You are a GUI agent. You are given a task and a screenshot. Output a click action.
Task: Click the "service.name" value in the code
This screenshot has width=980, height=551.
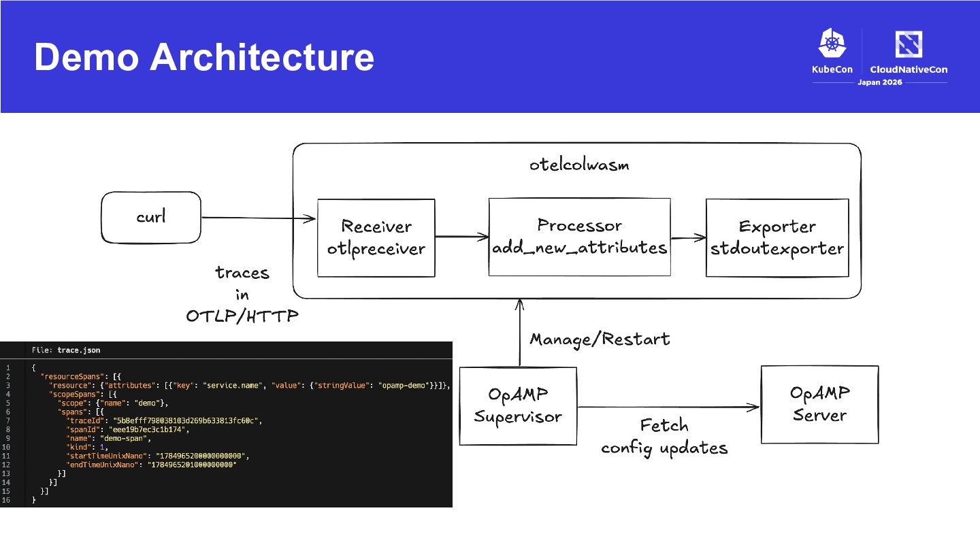[x=234, y=385]
